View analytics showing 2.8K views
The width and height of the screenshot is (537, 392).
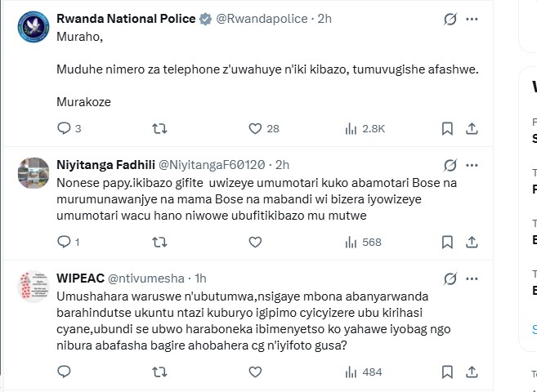[365, 128]
